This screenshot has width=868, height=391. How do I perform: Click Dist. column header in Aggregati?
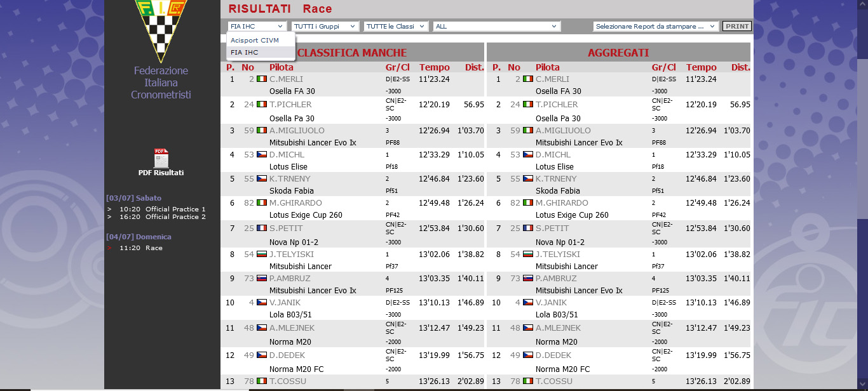pos(741,67)
